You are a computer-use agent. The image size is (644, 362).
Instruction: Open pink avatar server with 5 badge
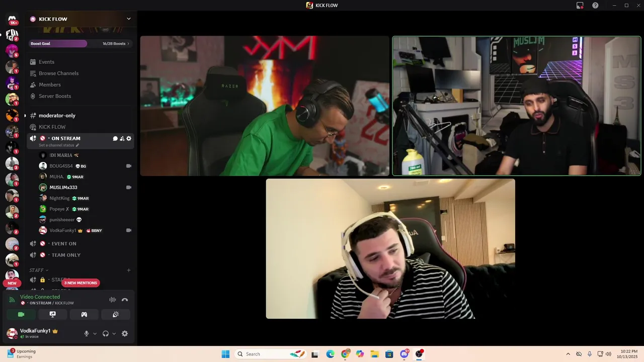[12, 51]
